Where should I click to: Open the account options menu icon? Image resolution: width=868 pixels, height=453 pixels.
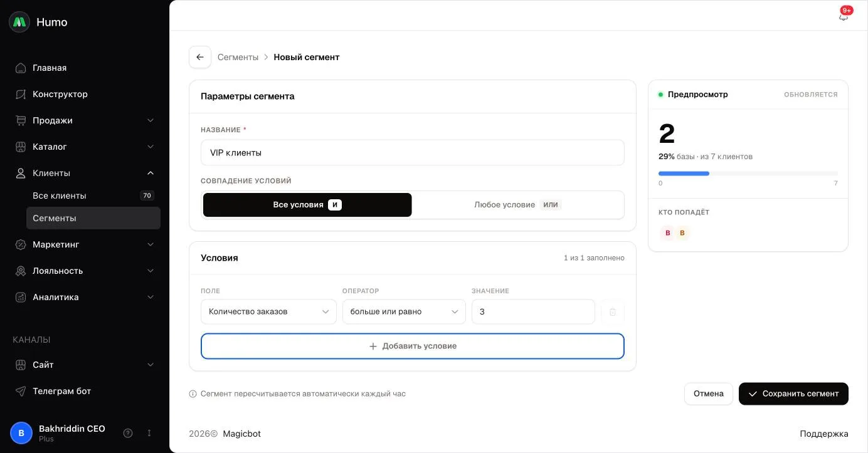(149, 433)
